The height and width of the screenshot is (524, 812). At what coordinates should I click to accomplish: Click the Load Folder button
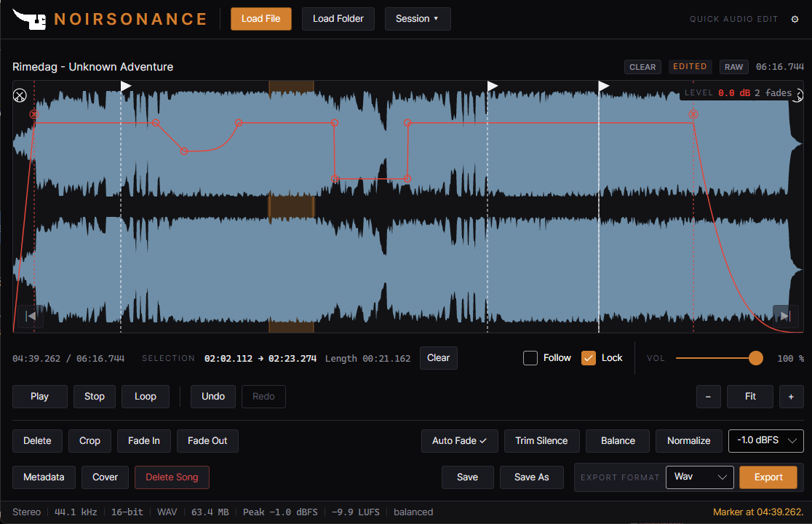[x=338, y=19]
